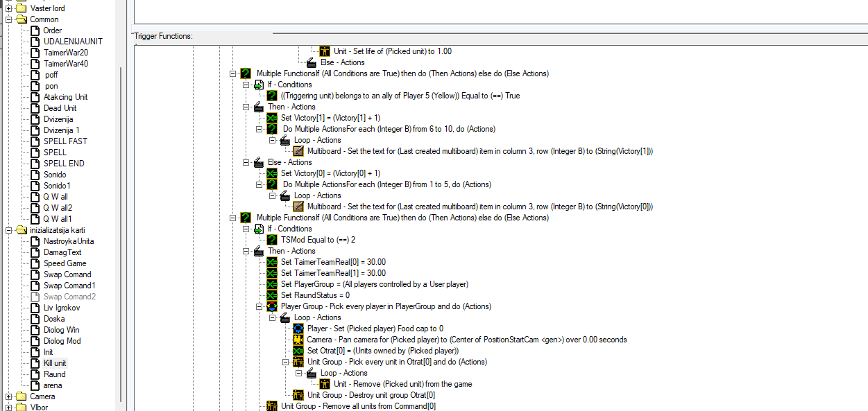The width and height of the screenshot is (868, 411).
Task: Click condition icon of TSMod Equal to 2
Action: pos(272,240)
